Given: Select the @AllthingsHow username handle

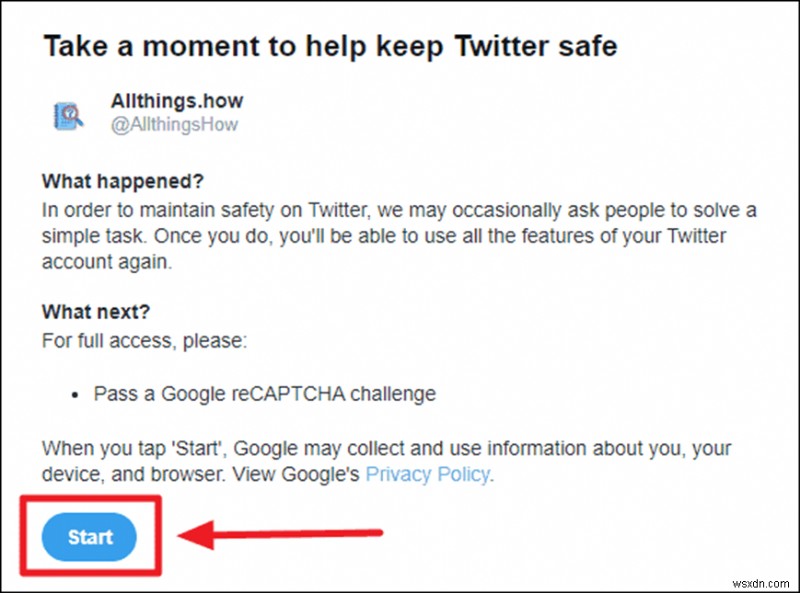Looking at the screenshot, I should (x=175, y=124).
